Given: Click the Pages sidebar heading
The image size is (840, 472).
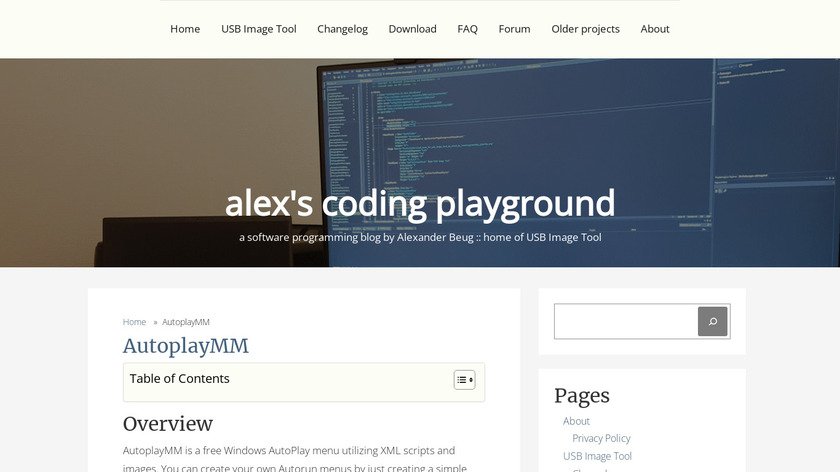Looking at the screenshot, I should pos(582,396).
